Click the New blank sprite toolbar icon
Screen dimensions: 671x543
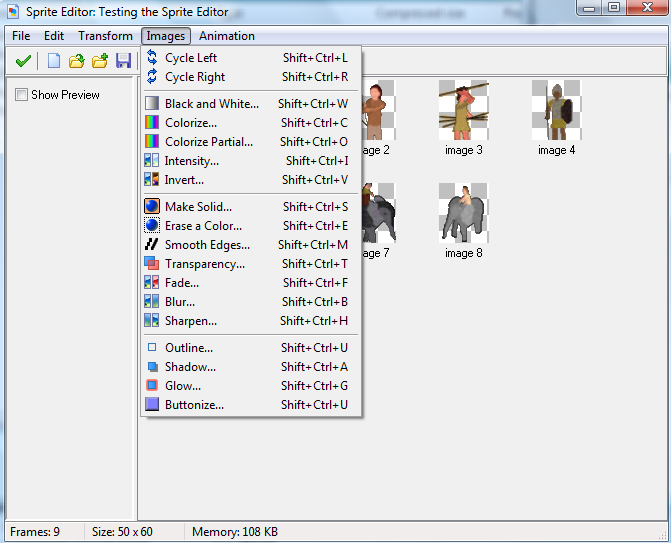click(x=53, y=61)
